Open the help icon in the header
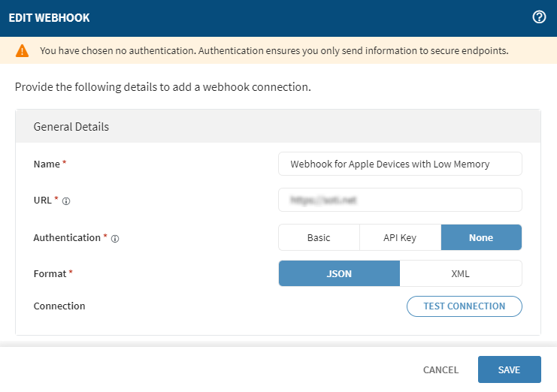This screenshot has width=557, height=392. (x=538, y=17)
